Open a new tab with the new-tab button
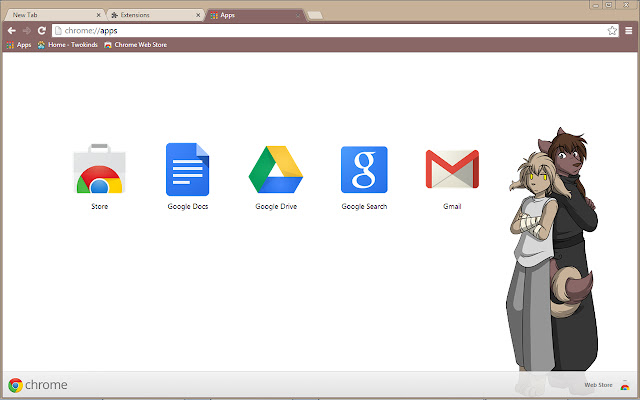This screenshot has height=400, width=640. point(315,16)
